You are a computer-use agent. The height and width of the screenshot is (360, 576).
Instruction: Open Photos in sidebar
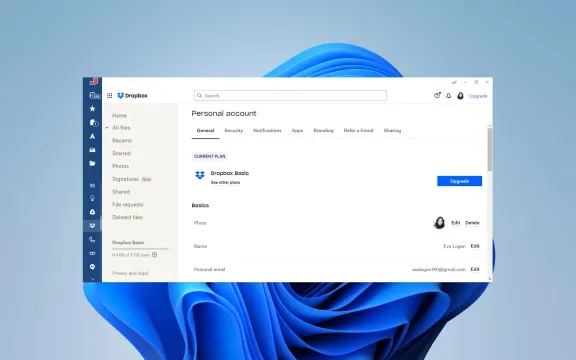120,166
